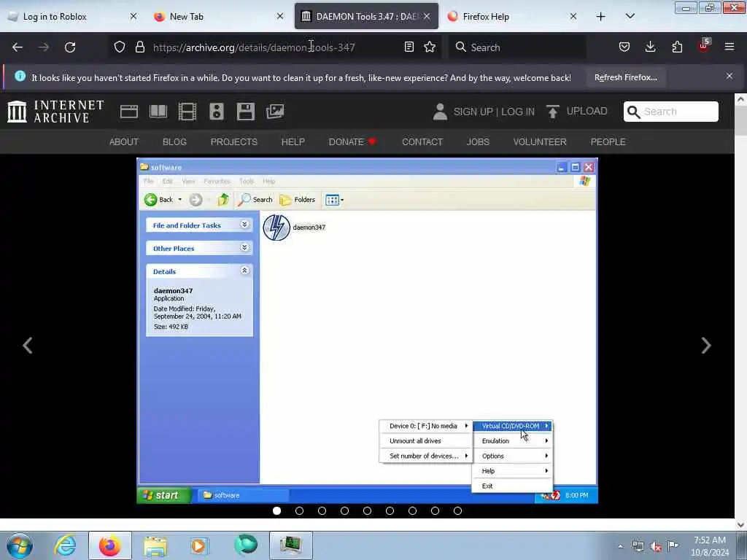This screenshot has width=747, height=560.
Task: Click the Internet Archive search field
Action: [671, 112]
